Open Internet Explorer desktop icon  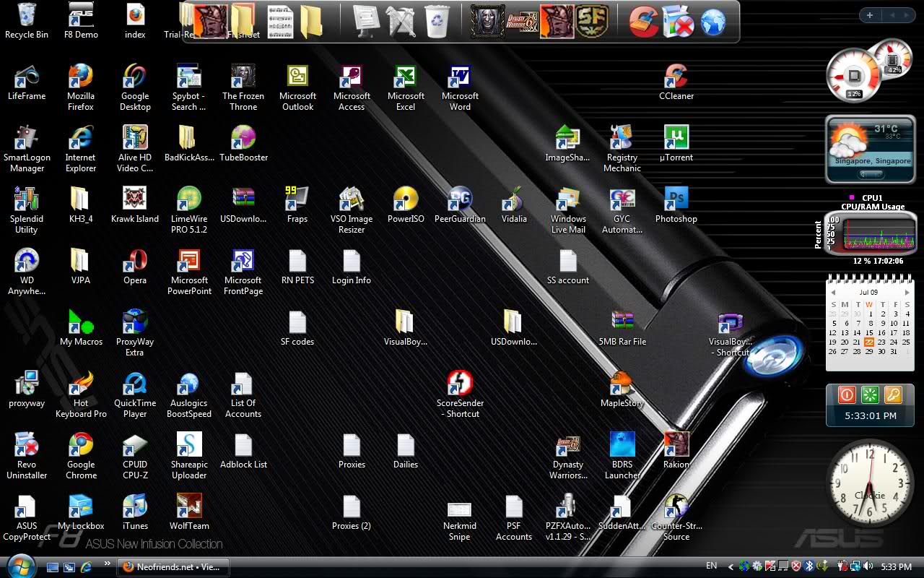(x=81, y=148)
